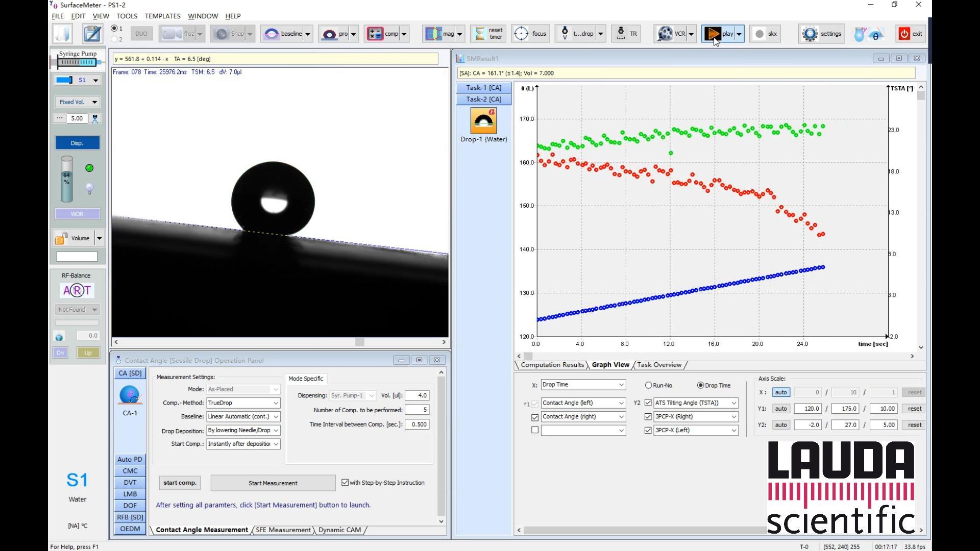Toggle the Contact Angle (right) checkbox
Viewport: 980px width, 551px height.
point(535,417)
